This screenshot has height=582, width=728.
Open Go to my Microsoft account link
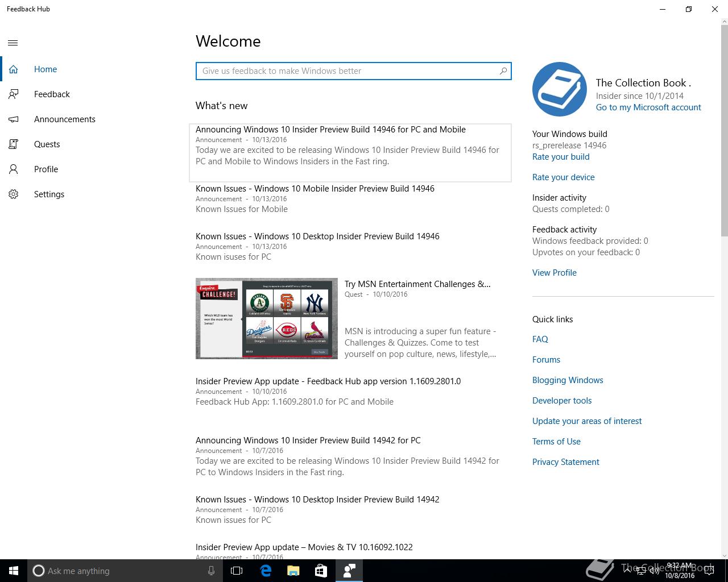(x=648, y=107)
